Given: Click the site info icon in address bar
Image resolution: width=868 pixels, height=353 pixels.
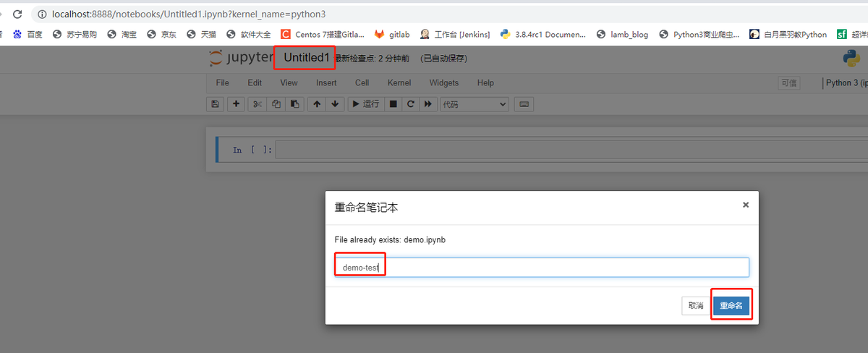Looking at the screenshot, I should (42, 14).
